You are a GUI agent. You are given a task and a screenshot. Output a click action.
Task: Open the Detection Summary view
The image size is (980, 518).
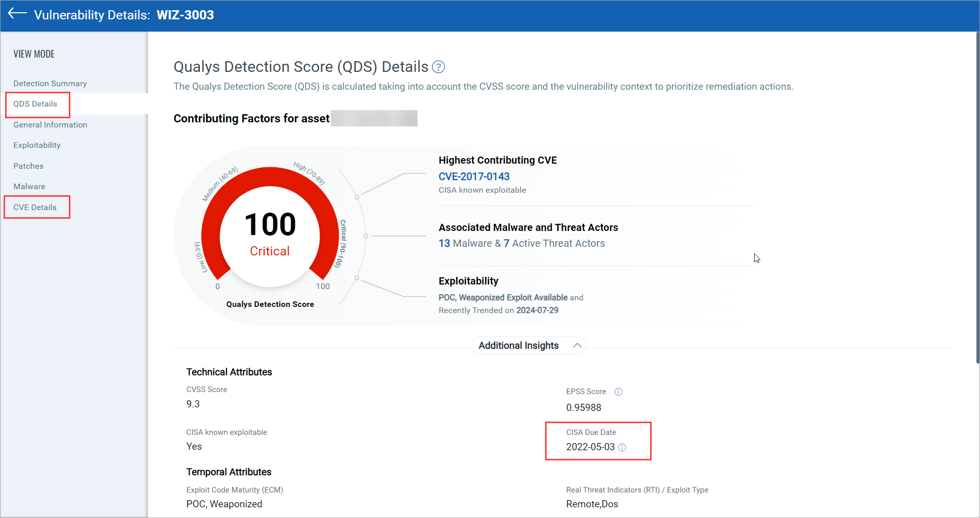50,83
